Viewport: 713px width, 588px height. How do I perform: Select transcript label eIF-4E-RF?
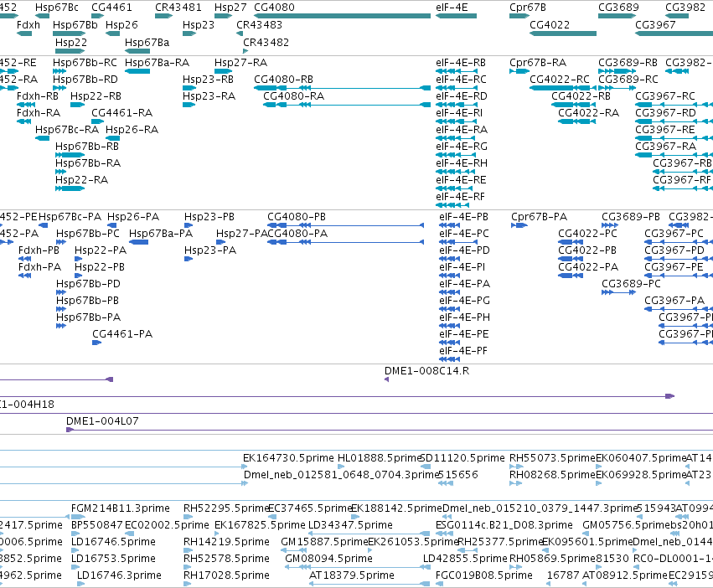pyautogui.click(x=460, y=197)
